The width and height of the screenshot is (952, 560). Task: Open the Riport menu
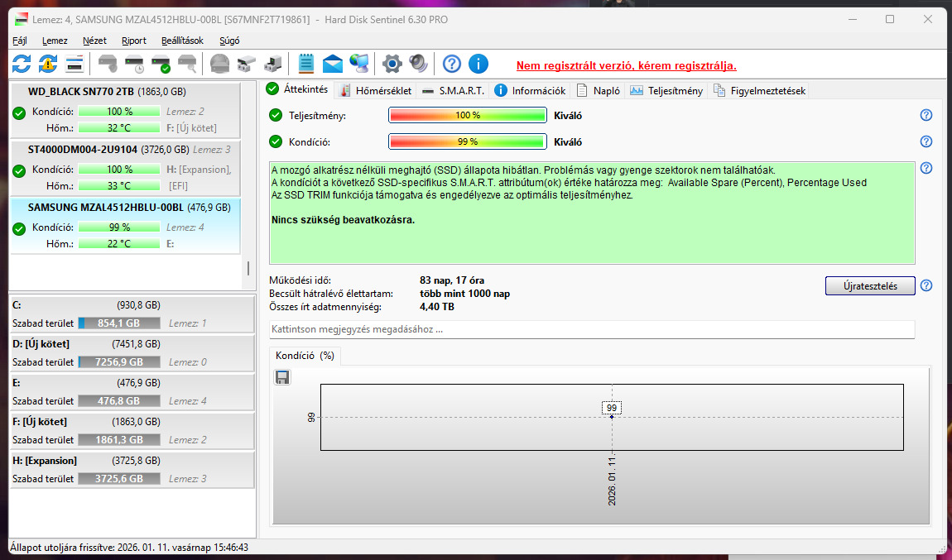click(133, 41)
